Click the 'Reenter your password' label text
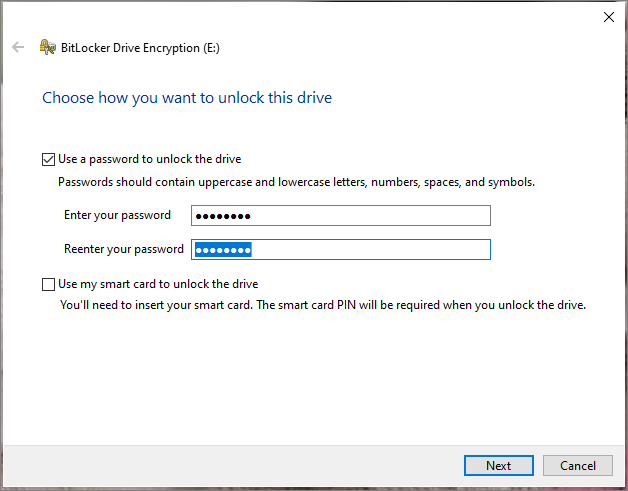Image resolution: width=628 pixels, height=491 pixels. [124, 249]
